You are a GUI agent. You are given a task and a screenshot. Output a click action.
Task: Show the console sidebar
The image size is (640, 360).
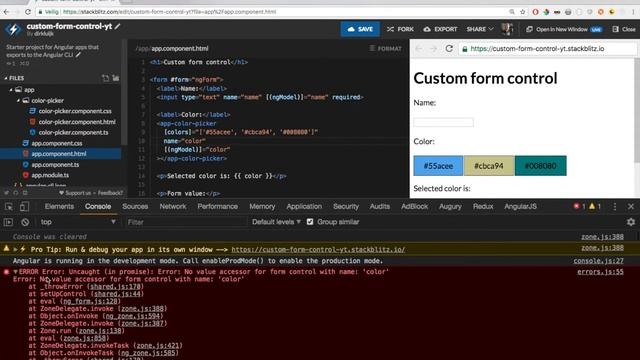(x=8, y=222)
